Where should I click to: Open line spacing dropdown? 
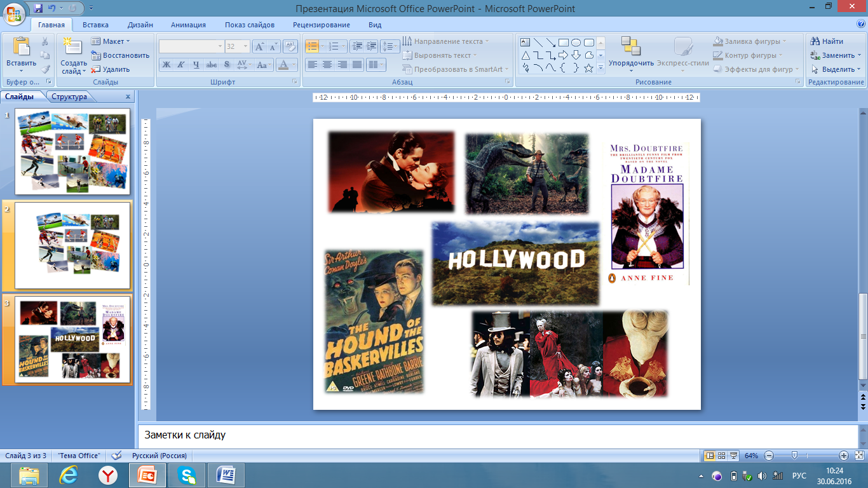point(391,46)
